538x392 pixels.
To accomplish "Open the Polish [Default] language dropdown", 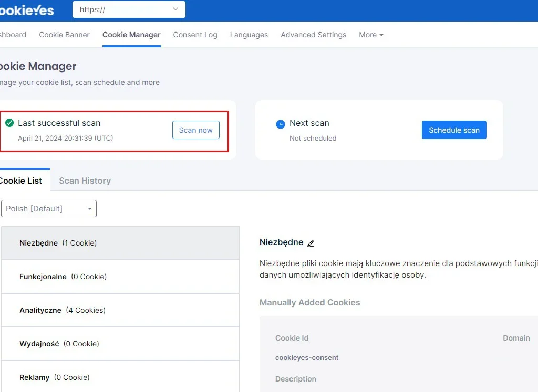I will [49, 208].
